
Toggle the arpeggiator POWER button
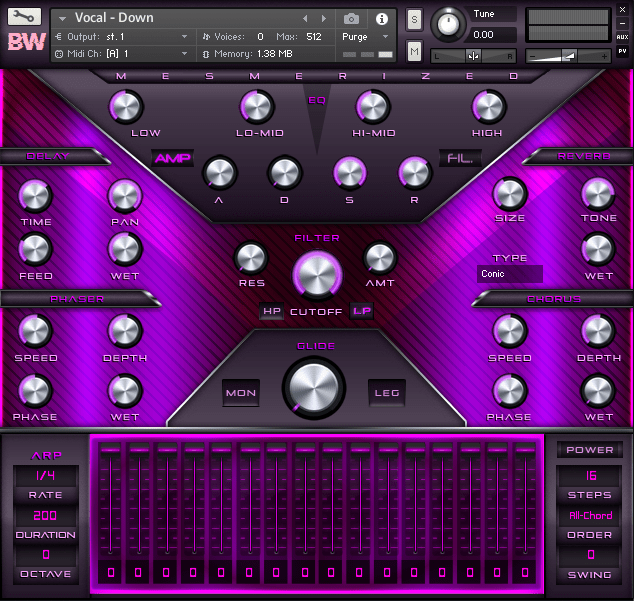click(590, 450)
